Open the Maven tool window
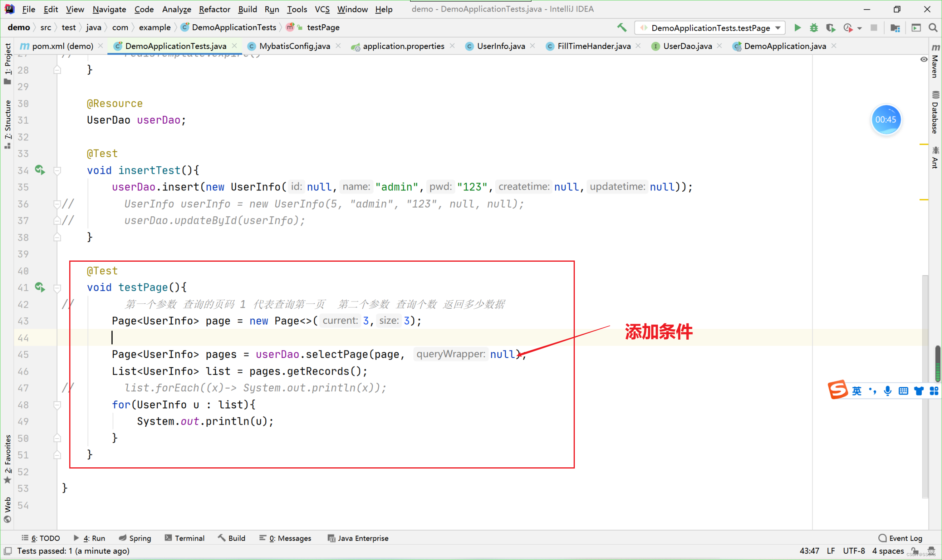 point(935,60)
